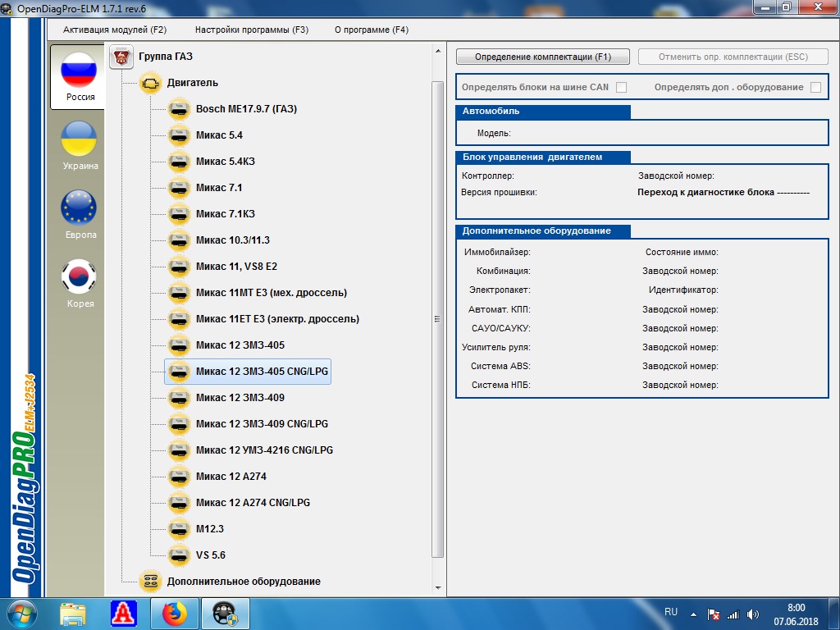
Task: Select the Европа flag icon
Action: coord(79,208)
